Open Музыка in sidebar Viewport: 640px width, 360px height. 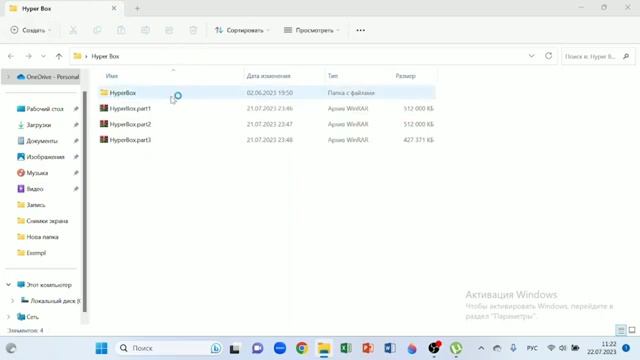(33, 173)
